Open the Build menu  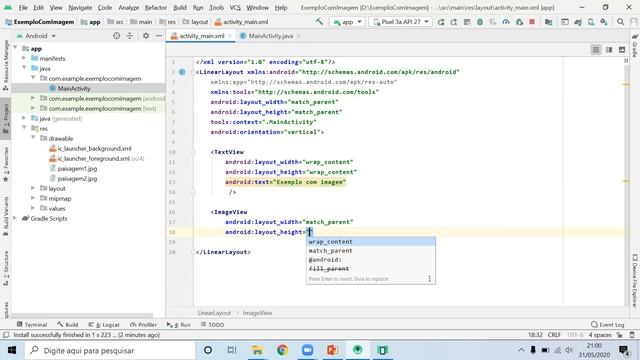(x=180, y=7)
